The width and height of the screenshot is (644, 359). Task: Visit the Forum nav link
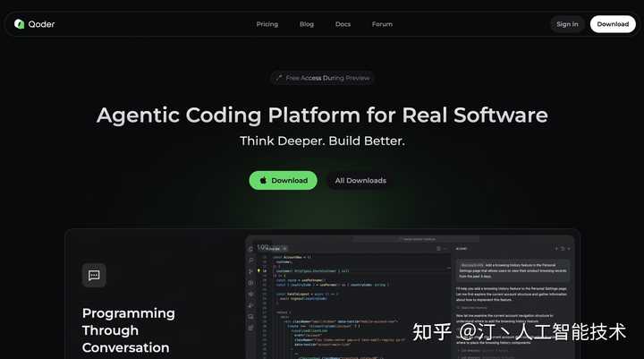point(382,24)
